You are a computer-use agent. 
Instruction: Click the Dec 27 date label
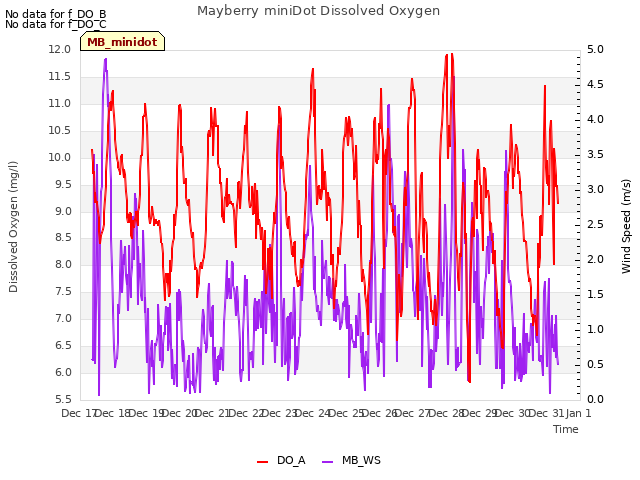[x=413, y=413]
